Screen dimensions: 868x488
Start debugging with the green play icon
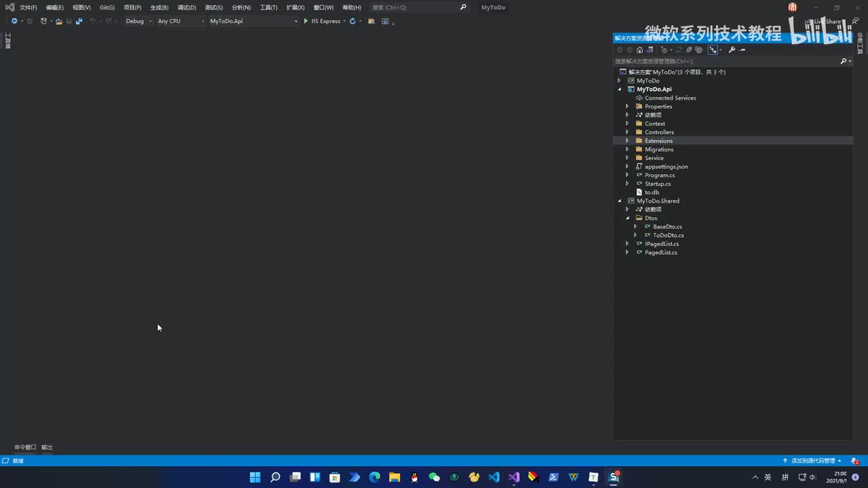pos(306,21)
